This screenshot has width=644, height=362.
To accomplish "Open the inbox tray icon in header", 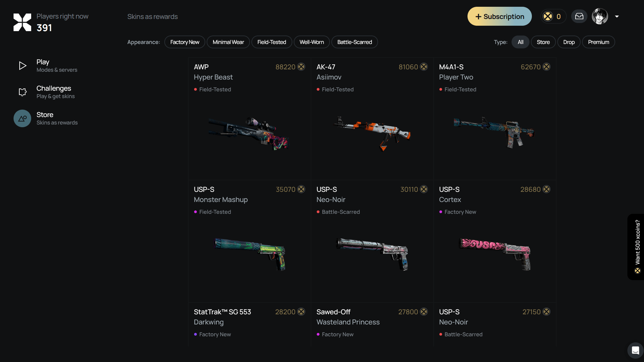I will 579,16.
